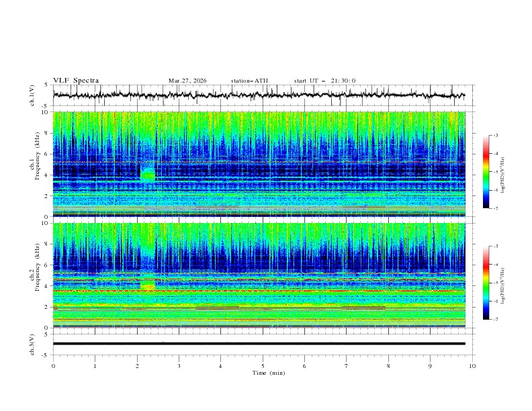Click the time axis tick label 9

click(430, 366)
